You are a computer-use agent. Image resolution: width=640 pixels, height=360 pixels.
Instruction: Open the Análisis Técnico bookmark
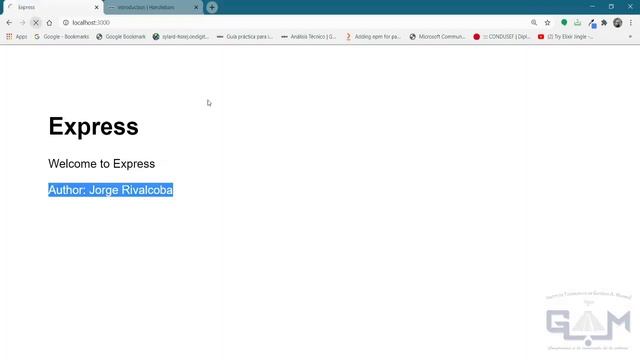click(309, 37)
